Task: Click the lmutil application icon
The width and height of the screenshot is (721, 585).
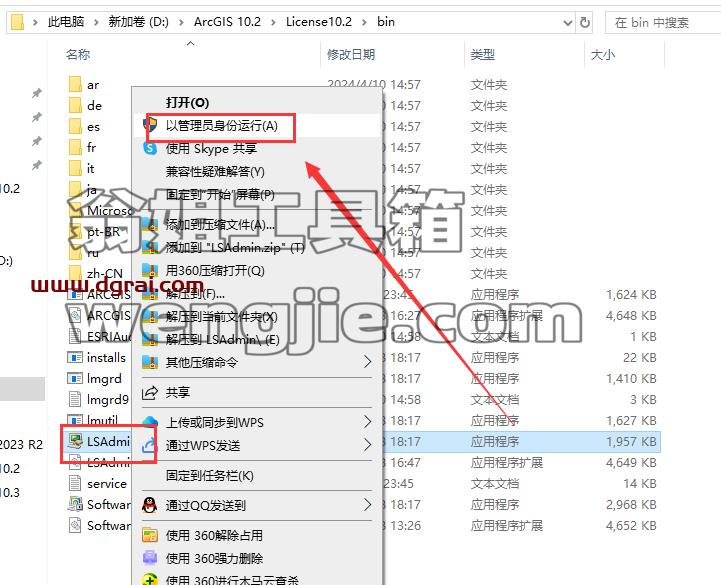Action: 75,420
